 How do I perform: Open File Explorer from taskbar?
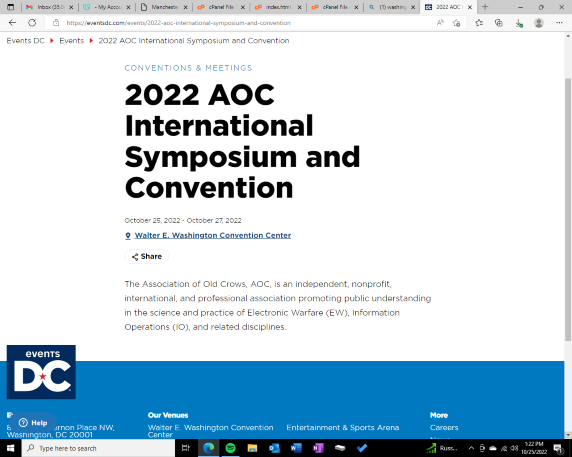pyautogui.click(x=252, y=448)
